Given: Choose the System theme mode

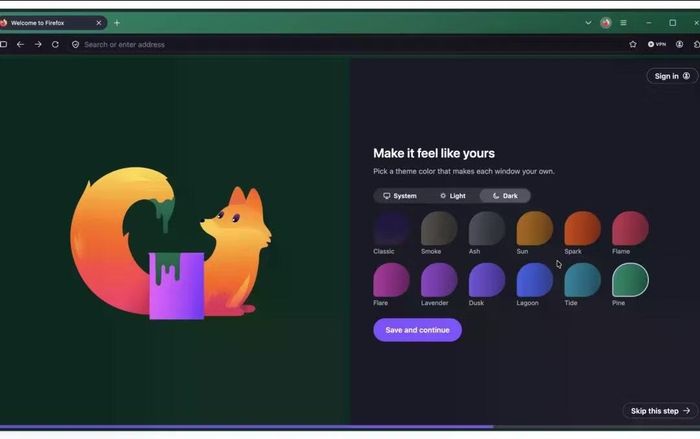Looking at the screenshot, I should click(400, 196).
